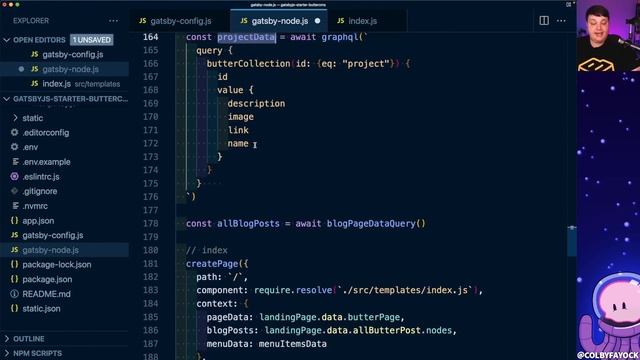The height and width of the screenshot is (360, 640).
Task: Click file icon beside .env.example
Action: [15, 162]
